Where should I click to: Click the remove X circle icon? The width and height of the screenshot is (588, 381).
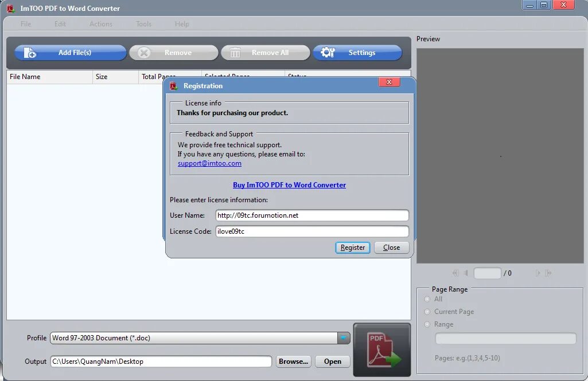pos(143,53)
